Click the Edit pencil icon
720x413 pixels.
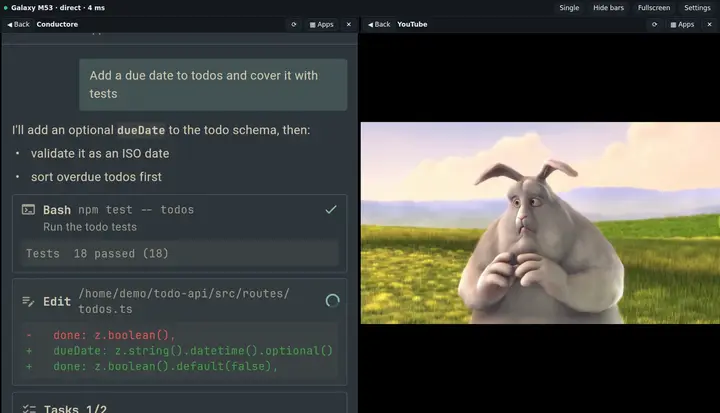pyautogui.click(x=28, y=301)
